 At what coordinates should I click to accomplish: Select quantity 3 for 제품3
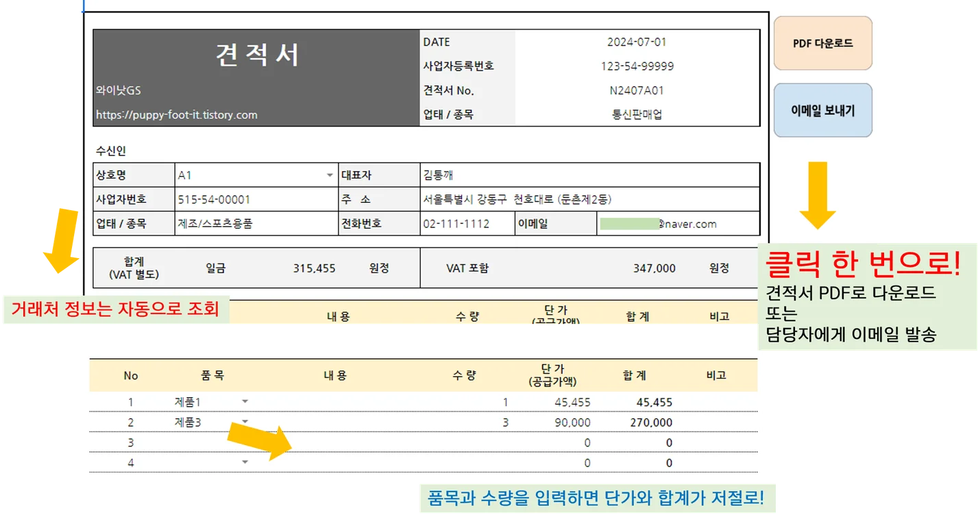click(x=506, y=422)
